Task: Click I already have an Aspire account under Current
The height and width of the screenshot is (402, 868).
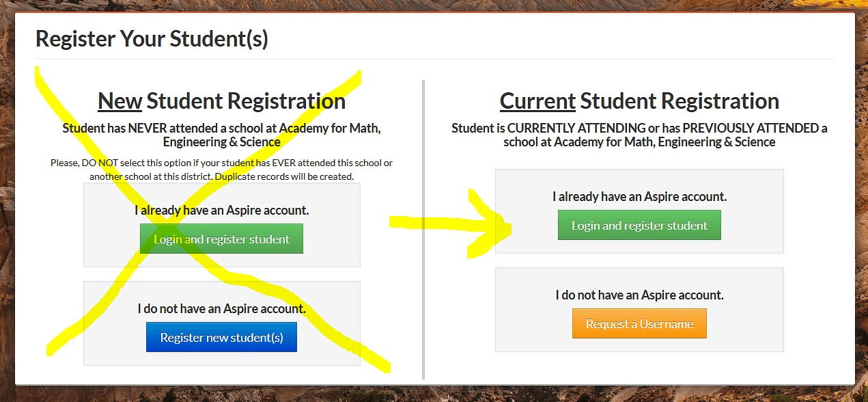Action: click(x=639, y=197)
